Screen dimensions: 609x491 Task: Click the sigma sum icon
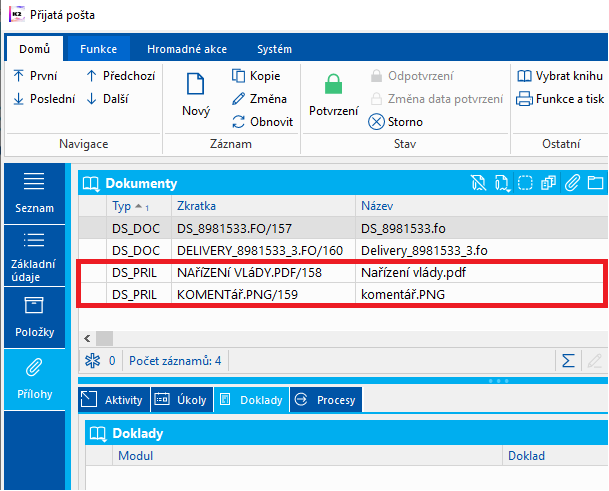click(x=568, y=361)
